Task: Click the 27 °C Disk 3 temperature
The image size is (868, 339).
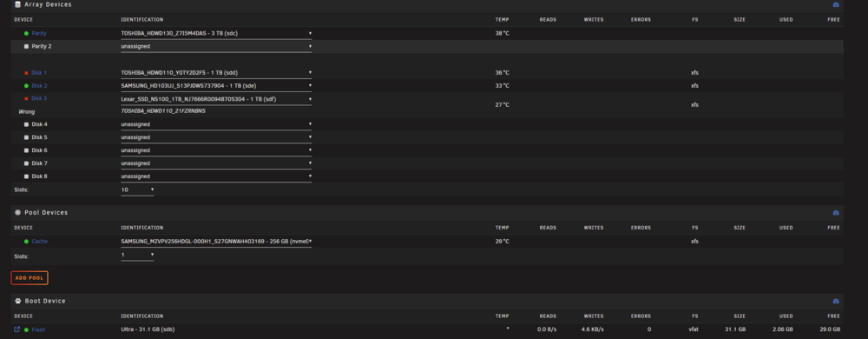Action: point(502,104)
